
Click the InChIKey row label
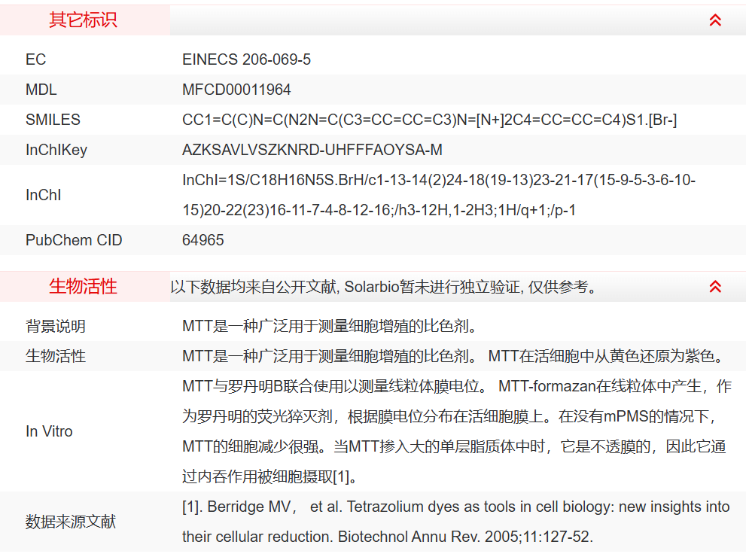click(x=56, y=150)
